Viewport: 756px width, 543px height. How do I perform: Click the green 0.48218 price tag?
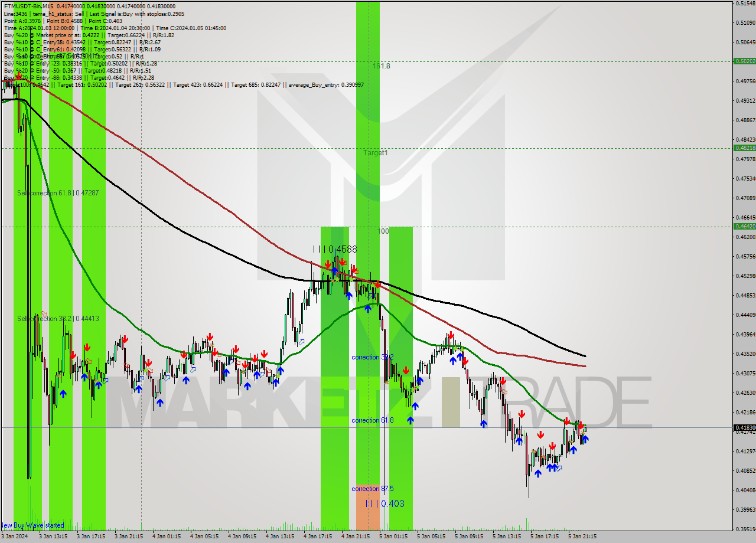744,148
